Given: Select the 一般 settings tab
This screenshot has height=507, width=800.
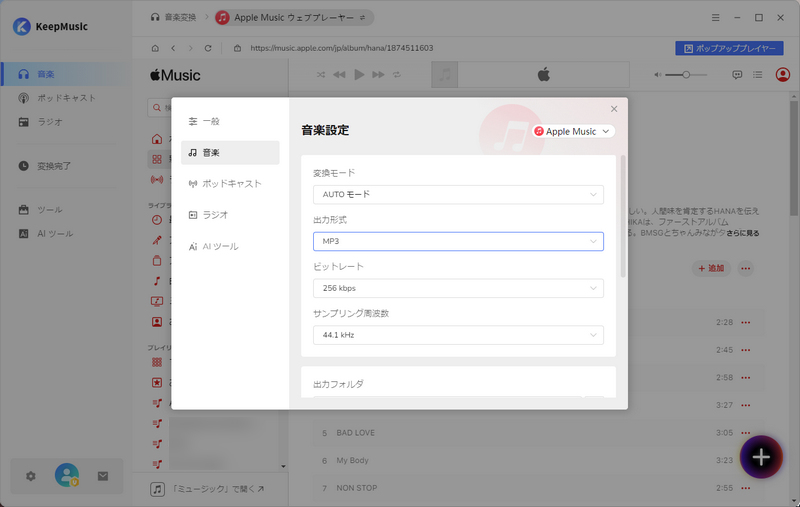Looking at the screenshot, I should (x=230, y=121).
